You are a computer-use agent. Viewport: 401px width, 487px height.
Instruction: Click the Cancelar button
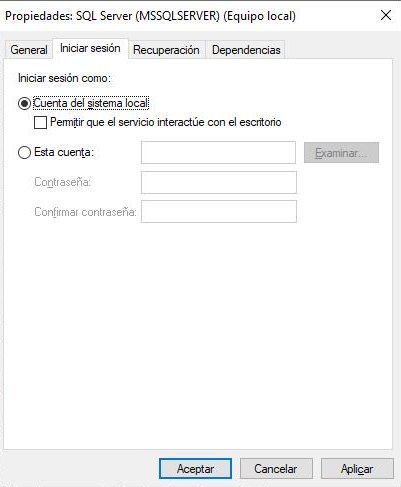point(276,469)
